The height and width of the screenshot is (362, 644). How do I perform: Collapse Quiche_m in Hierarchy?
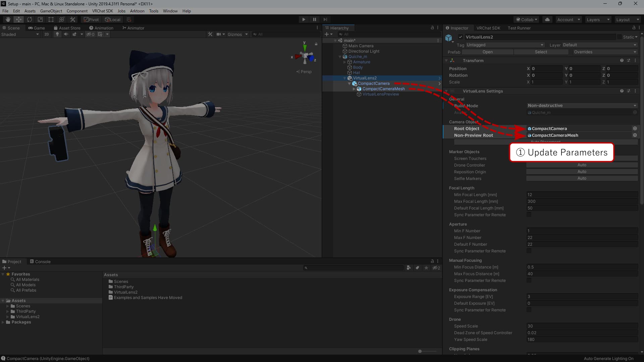click(x=340, y=57)
